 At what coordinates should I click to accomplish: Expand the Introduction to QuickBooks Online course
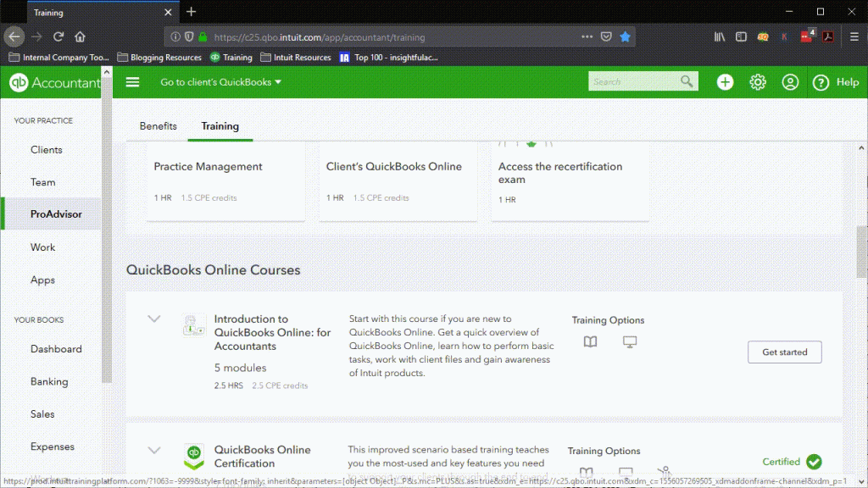point(154,319)
